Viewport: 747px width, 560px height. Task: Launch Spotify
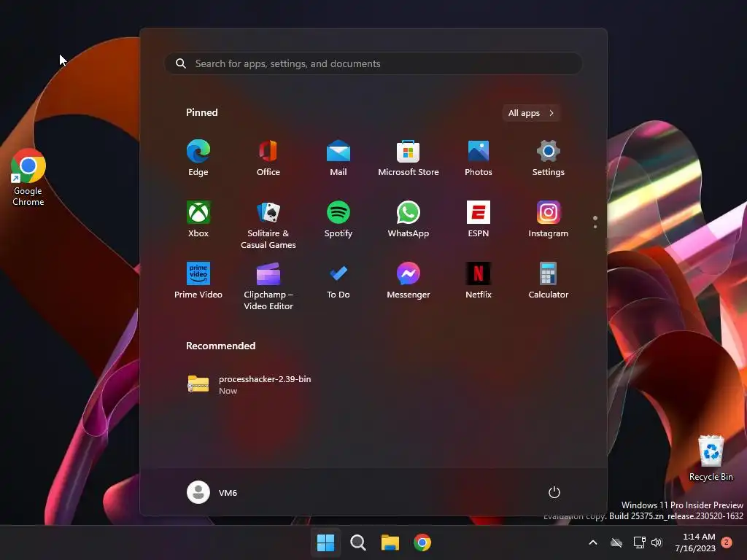(338, 219)
